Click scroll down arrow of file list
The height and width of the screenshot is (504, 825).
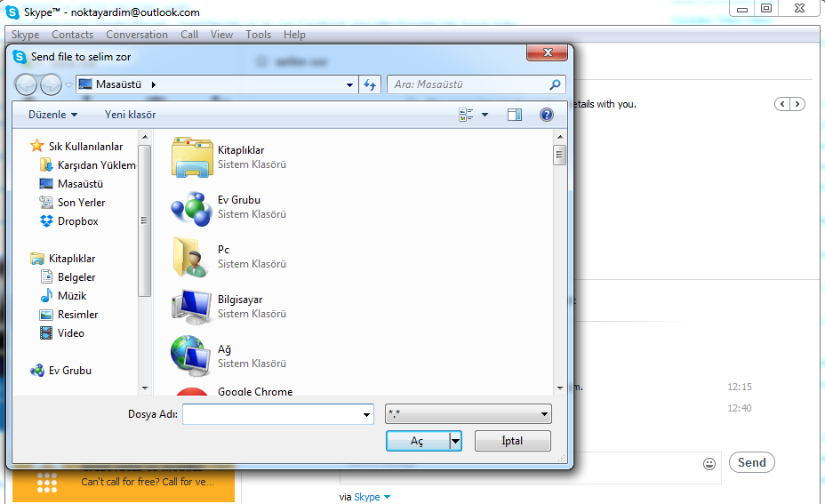point(560,388)
